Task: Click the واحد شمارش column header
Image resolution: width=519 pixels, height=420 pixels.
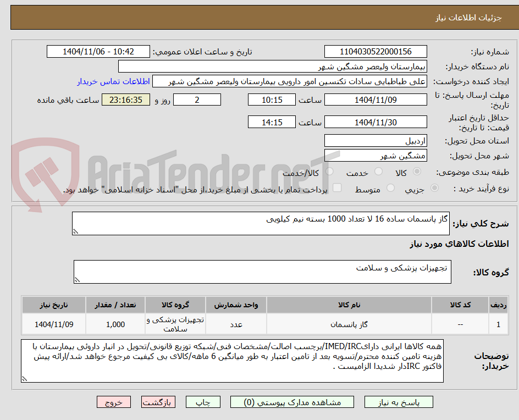Action: click(x=236, y=305)
